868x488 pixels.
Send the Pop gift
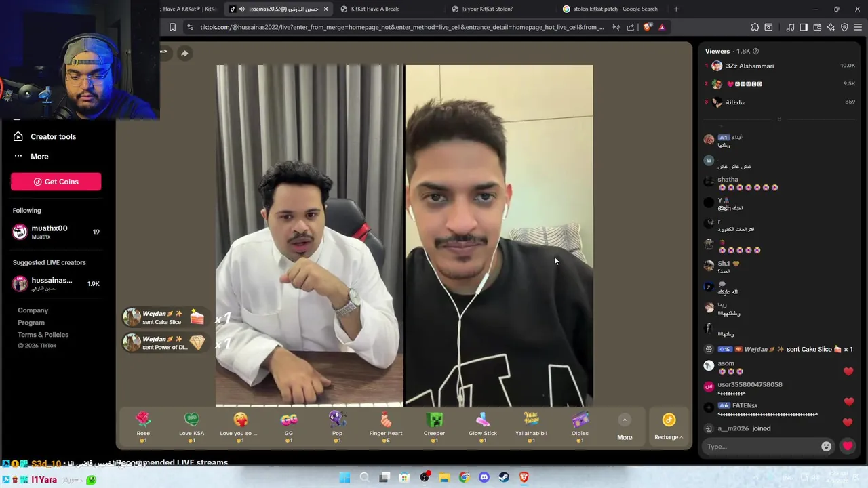pos(337,427)
